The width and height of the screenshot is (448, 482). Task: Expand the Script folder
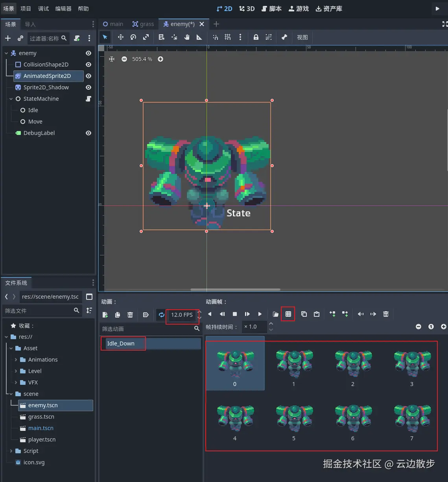click(x=11, y=451)
